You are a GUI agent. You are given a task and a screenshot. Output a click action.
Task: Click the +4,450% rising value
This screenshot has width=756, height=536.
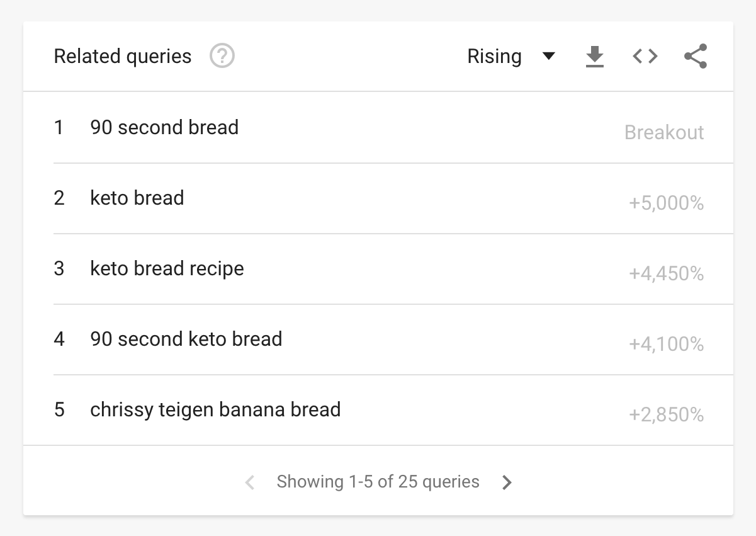[x=666, y=274]
